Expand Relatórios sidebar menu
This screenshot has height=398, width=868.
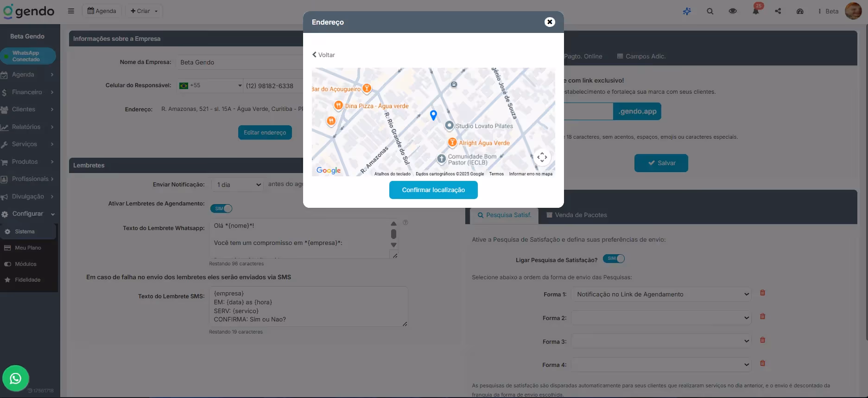28,127
